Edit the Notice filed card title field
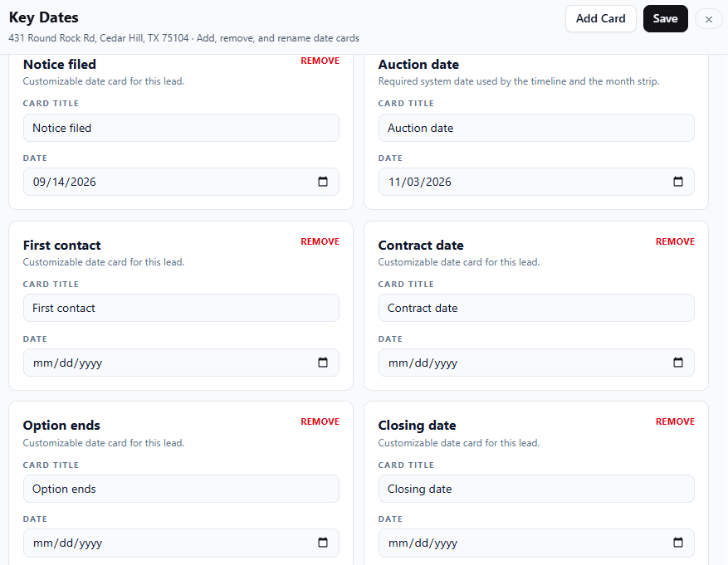The image size is (728, 565). 181,128
